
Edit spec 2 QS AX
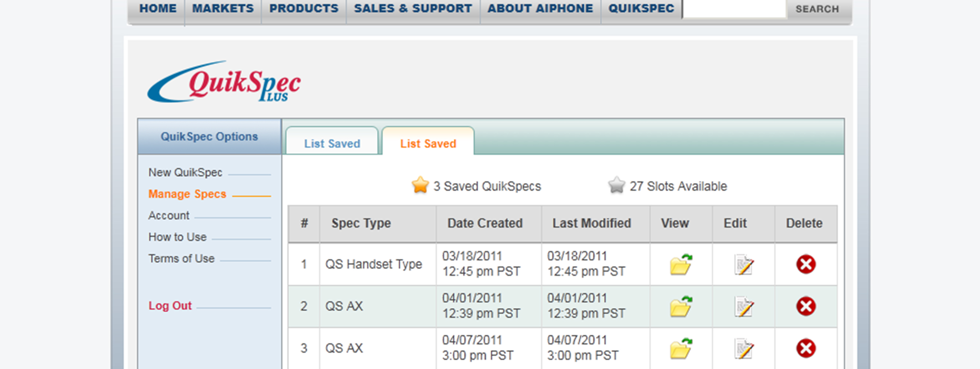(744, 306)
